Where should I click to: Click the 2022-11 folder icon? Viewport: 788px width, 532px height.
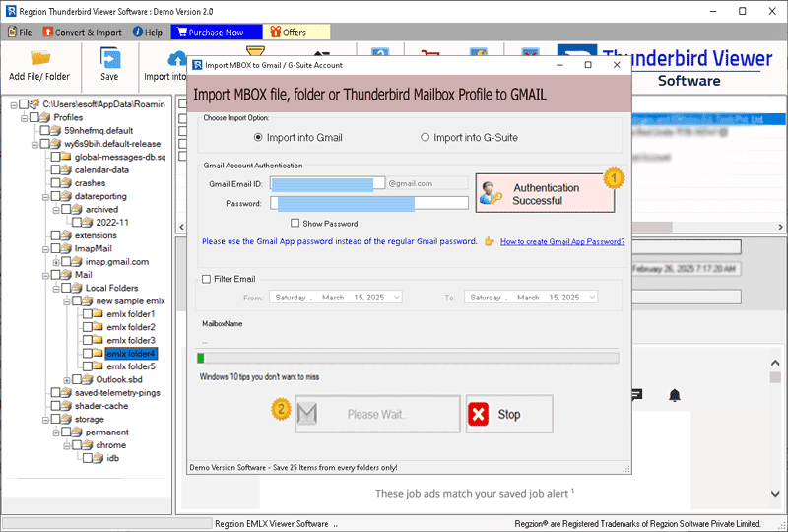click(x=88, y=223)
